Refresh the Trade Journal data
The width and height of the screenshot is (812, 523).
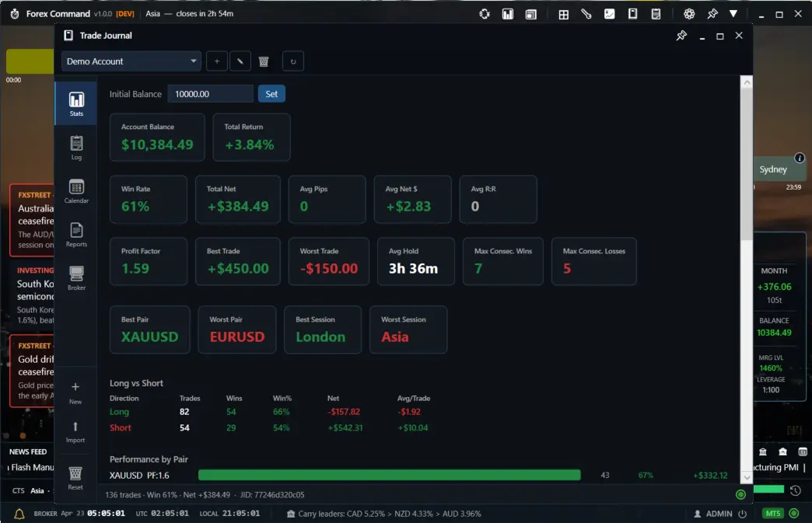tap(293, 61)
